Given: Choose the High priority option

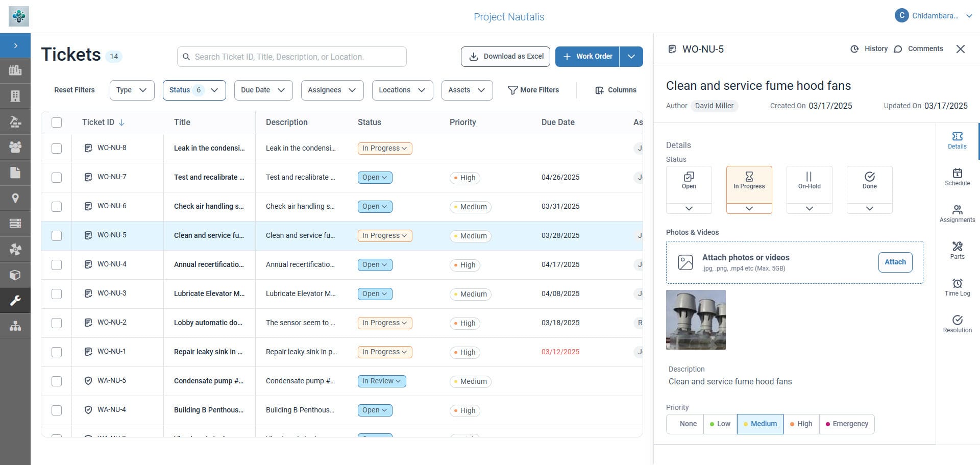Looking at the screenshot, I should pyautogui.click(x=801, y=424).
